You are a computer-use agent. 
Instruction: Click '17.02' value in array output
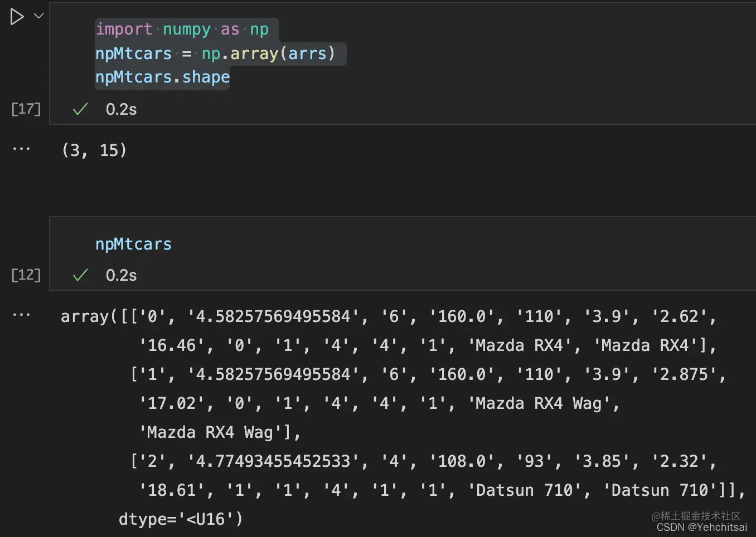click(172, 403)
